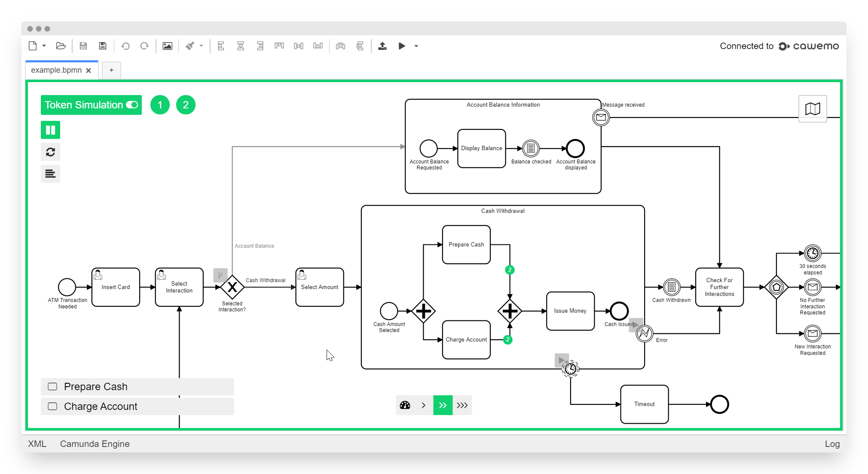Expand the new file dropdown arrow
Screen dimensions: 868x474
point(44,46)
